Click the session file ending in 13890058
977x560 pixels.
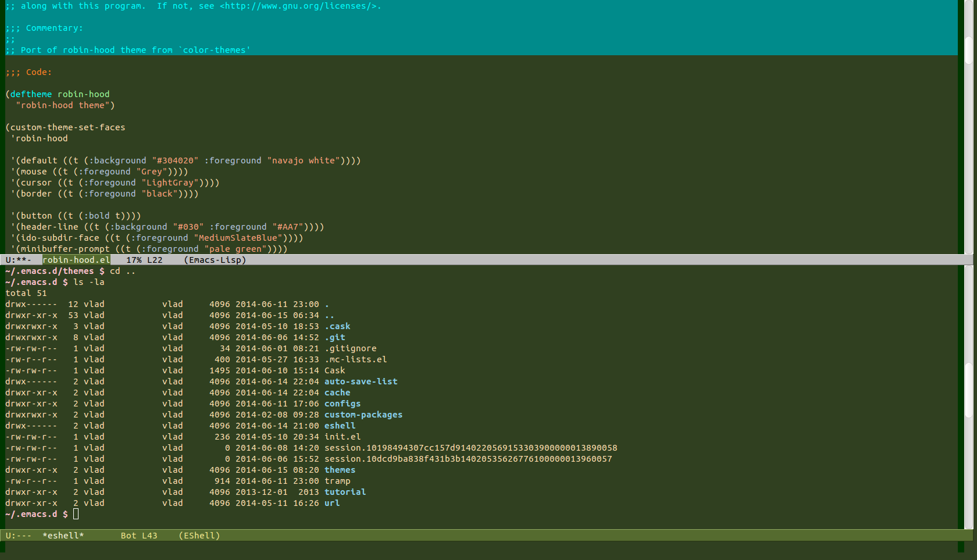pos(471,448)
